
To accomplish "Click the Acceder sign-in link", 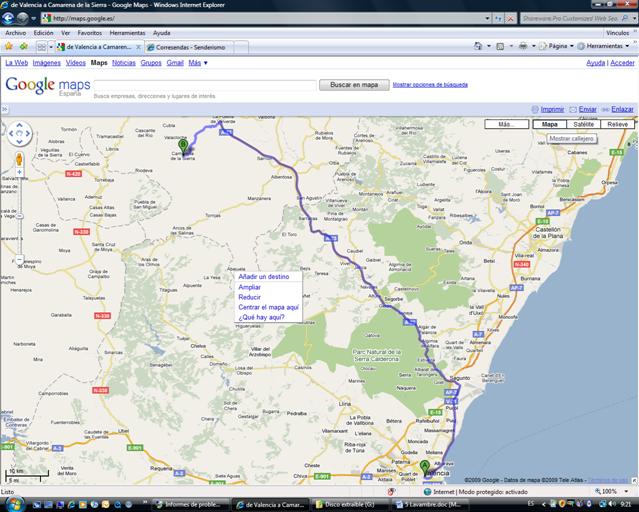I will 622,63.
